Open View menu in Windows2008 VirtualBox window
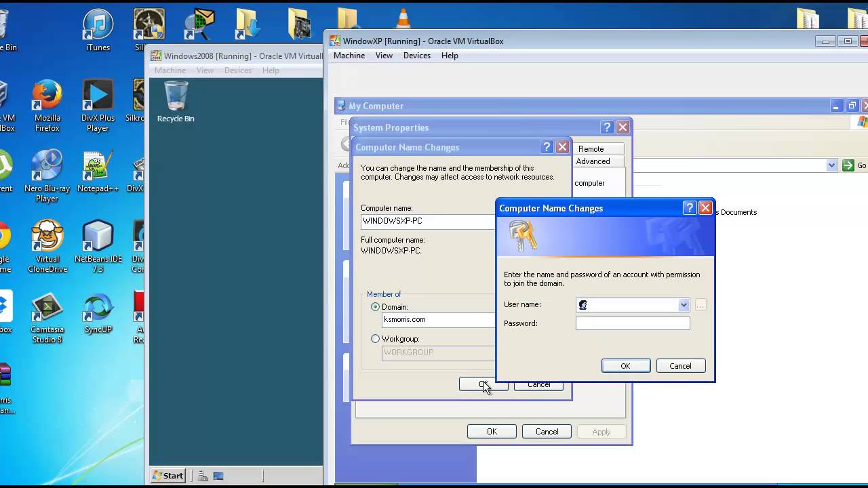Viewport: 868px width, 488px height. (x=205, y=70)
